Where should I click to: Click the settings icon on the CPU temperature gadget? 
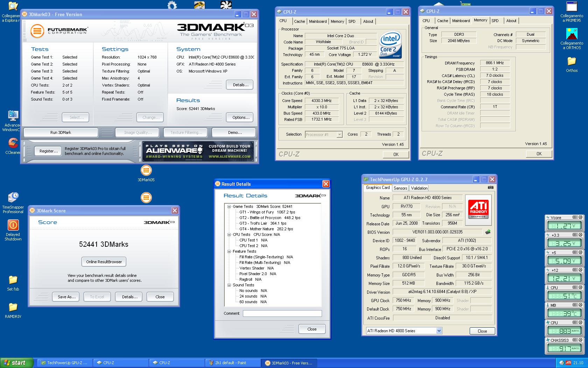coord(575,287)
